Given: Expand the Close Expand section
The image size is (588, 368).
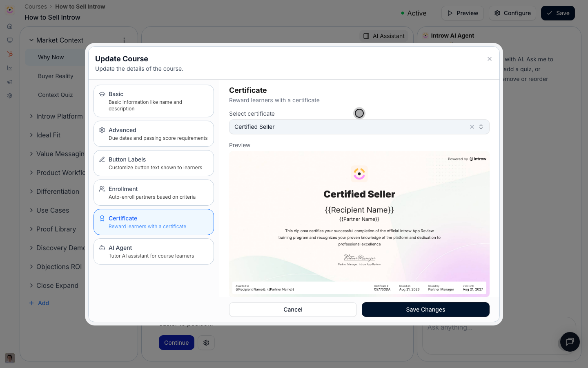Looking at the screenshot, I should pyautogui.click(x=31, y=285).
